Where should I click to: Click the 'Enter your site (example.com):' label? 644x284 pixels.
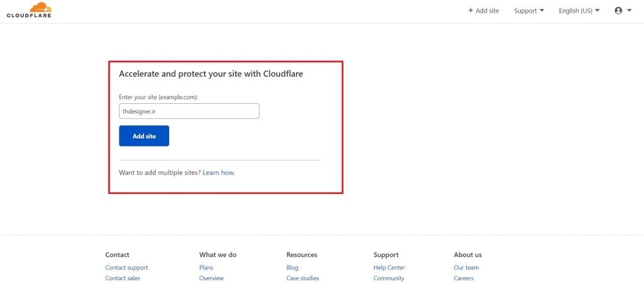pos(158,98)
